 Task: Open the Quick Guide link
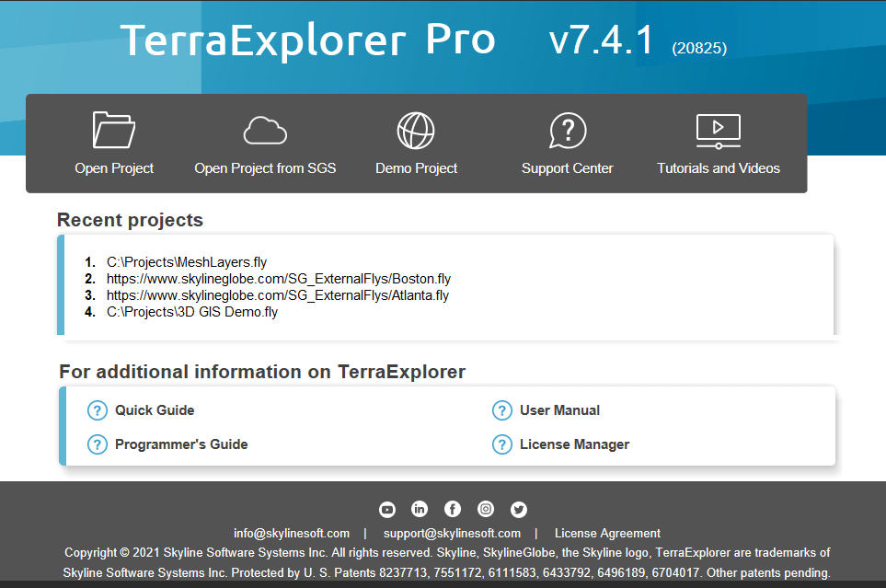pyautogui.click(x=155, y=410)
